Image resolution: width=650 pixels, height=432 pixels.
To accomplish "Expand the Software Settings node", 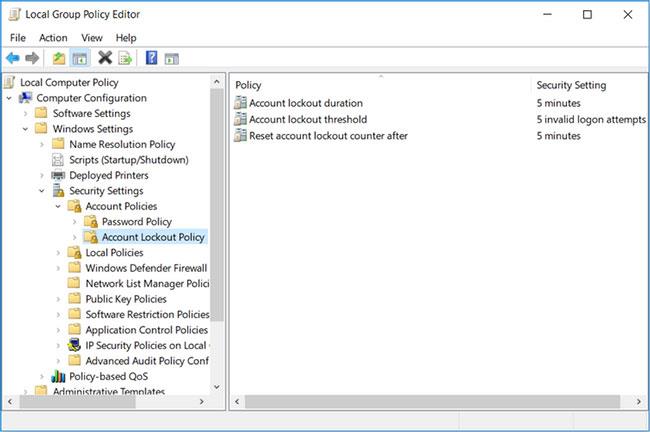I will tap(26, 114).
